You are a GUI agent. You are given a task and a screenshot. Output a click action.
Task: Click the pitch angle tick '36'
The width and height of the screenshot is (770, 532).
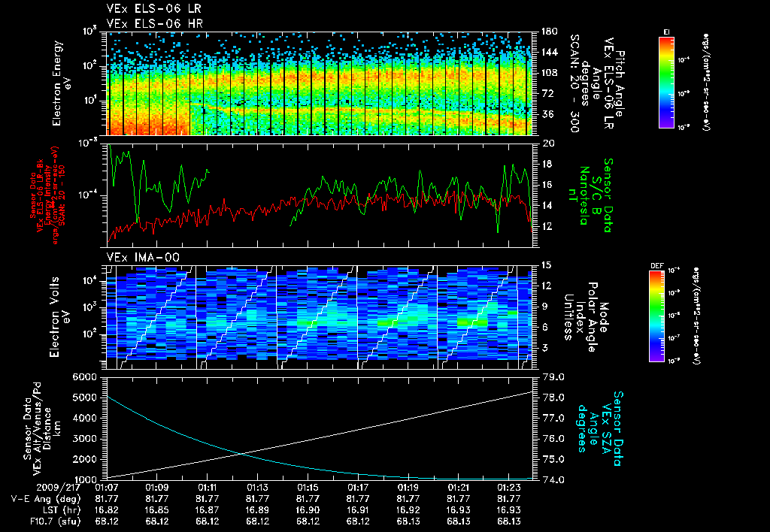(x=547, y=115)
